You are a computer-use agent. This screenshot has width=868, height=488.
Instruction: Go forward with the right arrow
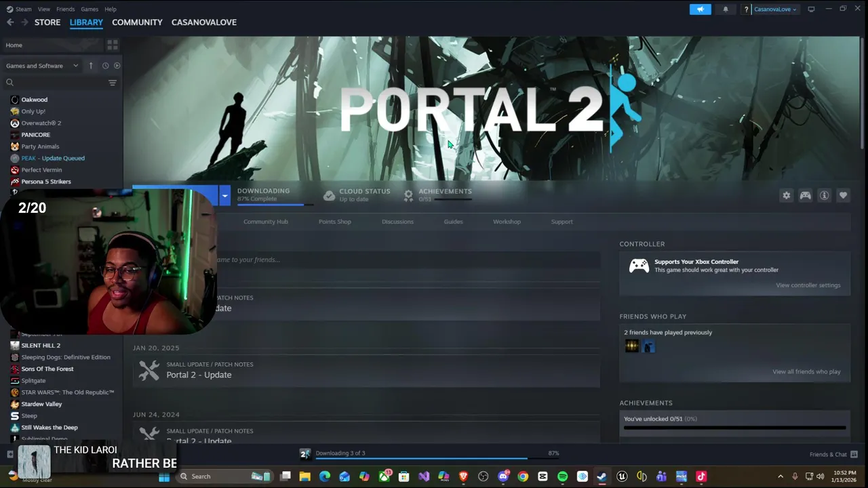click(24, 22)
